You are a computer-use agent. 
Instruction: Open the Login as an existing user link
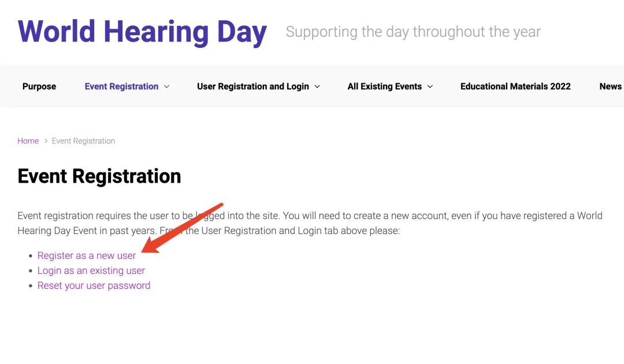(x=91, y=270)
